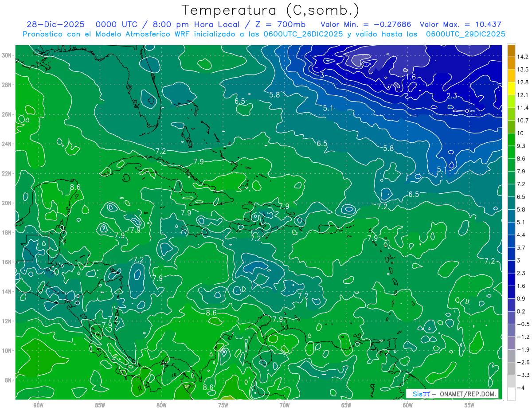Click the 80W longitude axis label
Viewport: 532px width, 411px height.
click(x=161, y=406)
